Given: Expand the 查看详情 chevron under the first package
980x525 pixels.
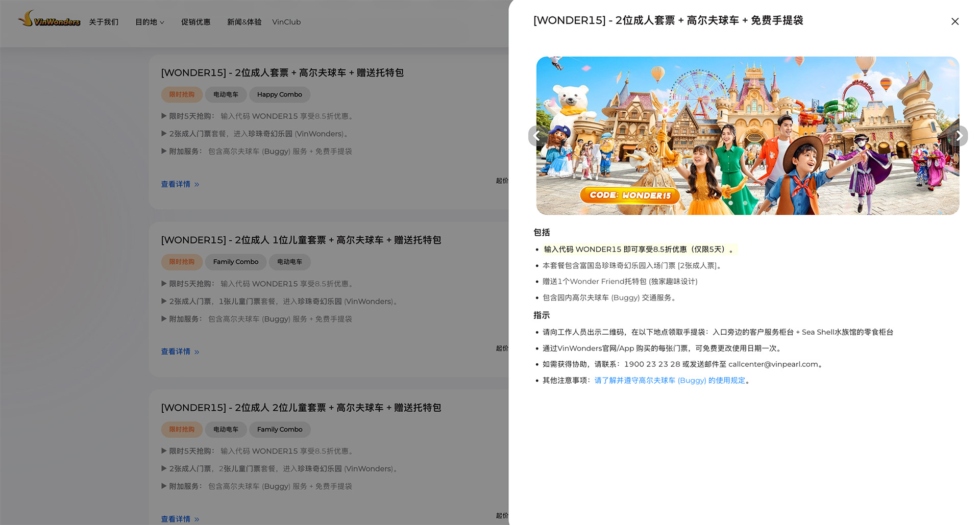Looking at the screenshot, I should (198, 184).
